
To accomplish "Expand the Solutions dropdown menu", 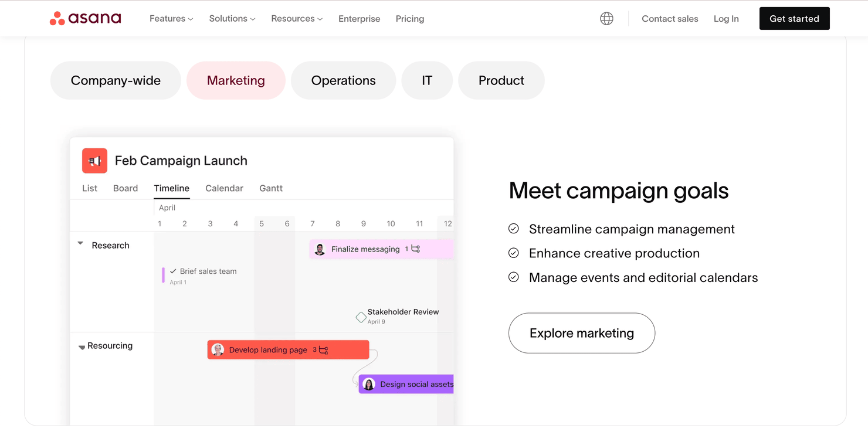I will pyautogui.click(x=232, y=19).
